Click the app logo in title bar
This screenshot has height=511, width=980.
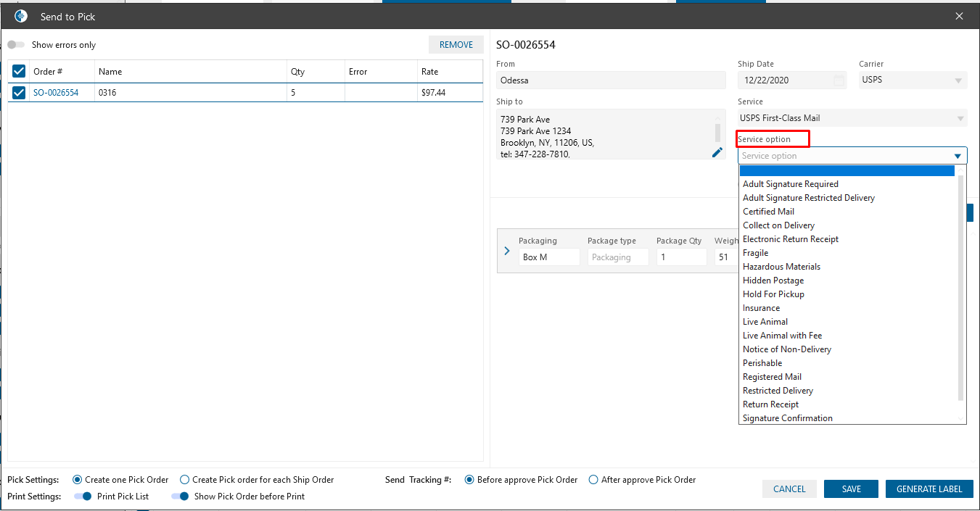[21, 16]
